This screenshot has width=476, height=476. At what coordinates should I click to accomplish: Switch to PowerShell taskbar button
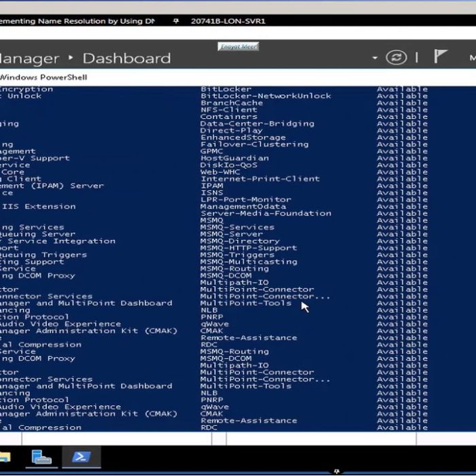click(82, 457)
